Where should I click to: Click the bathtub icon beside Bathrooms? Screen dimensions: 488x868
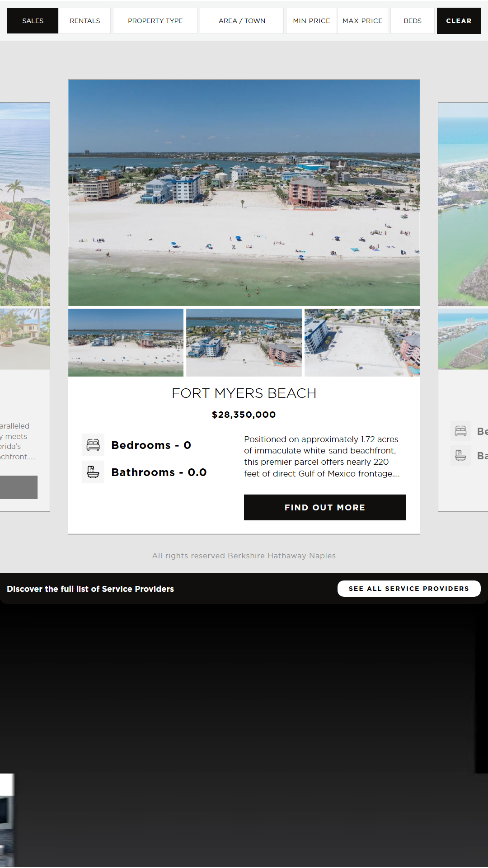[x=93, y=472]
